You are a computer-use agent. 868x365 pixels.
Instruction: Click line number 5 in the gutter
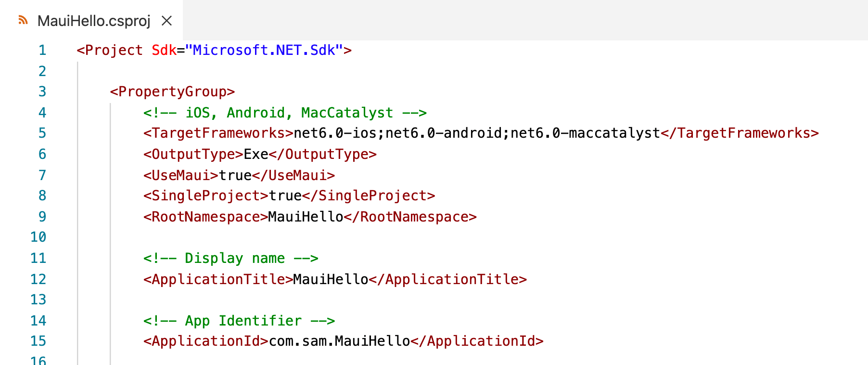42,133
